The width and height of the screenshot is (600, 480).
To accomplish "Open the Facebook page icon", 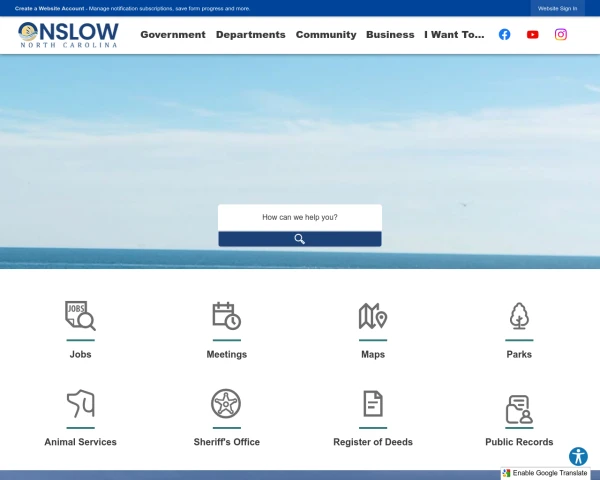I will 504,34.
